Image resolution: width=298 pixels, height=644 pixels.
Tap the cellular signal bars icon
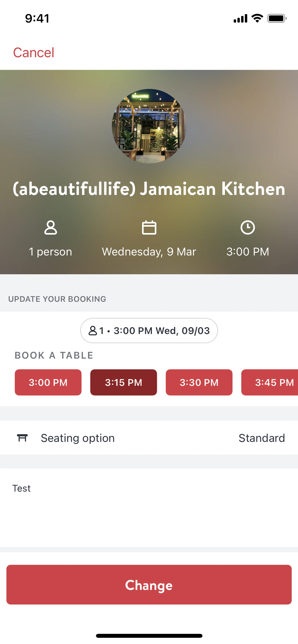tap(240, 18)
